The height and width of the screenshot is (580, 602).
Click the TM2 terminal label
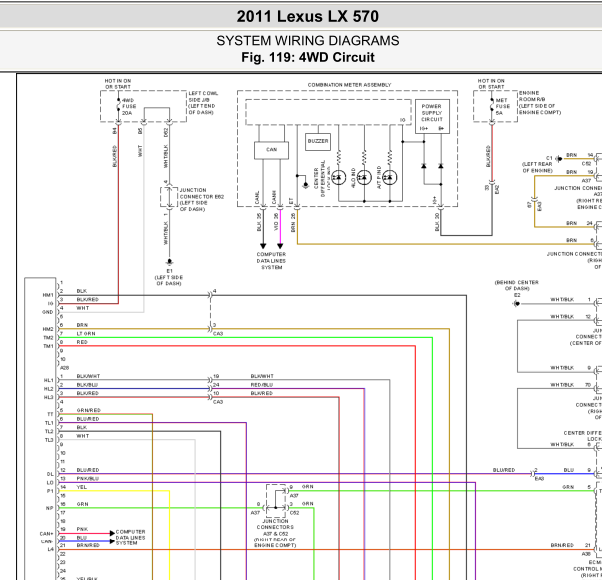(x=48, y=338)
